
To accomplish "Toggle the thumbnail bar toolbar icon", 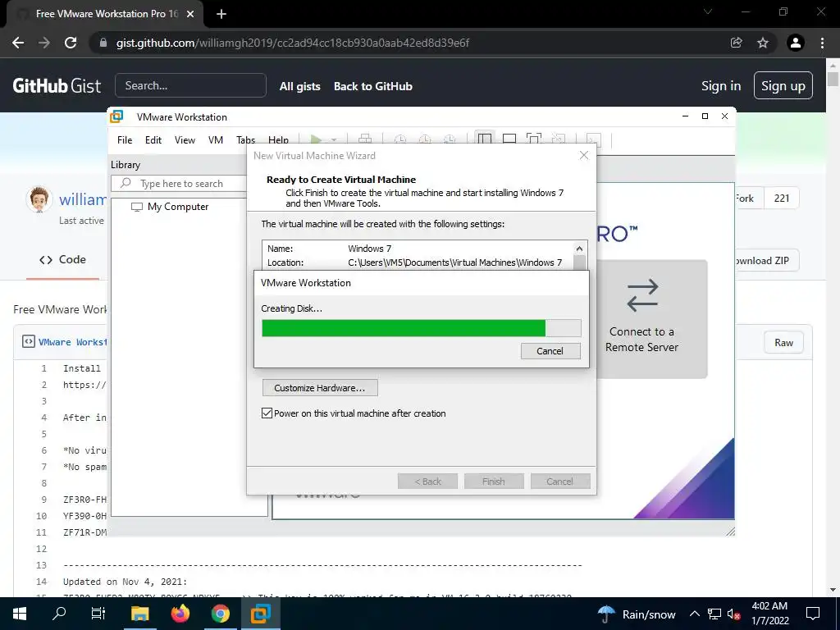I will [509, 139].
